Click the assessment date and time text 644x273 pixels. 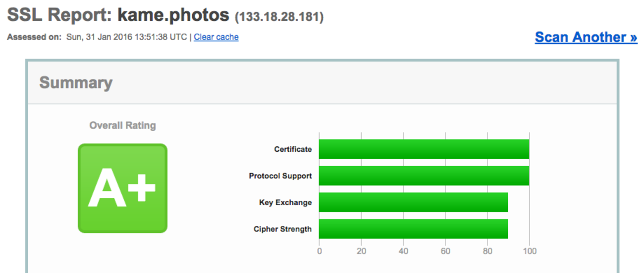point(126,37)
